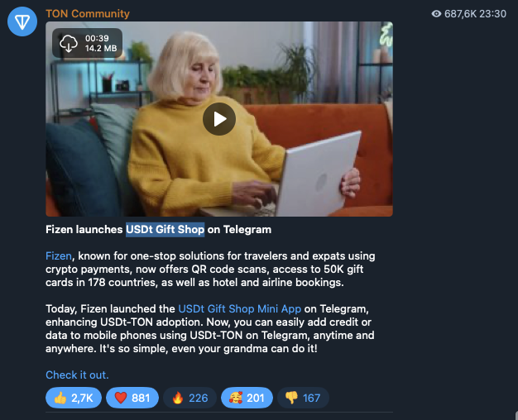
Task: Add the thumbs down reaction 167
Action: 303,398
